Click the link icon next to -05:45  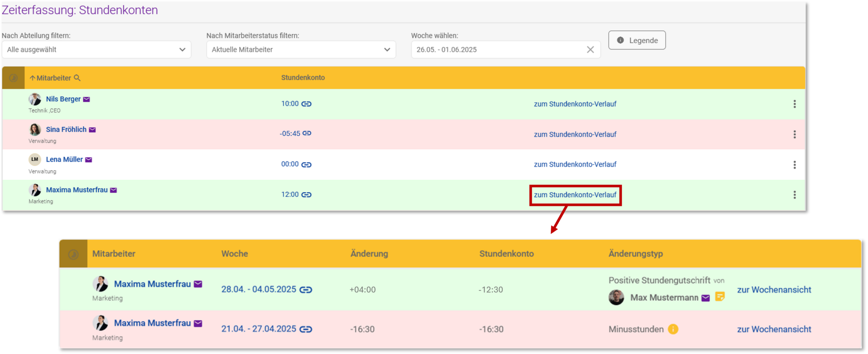point(307,134)
